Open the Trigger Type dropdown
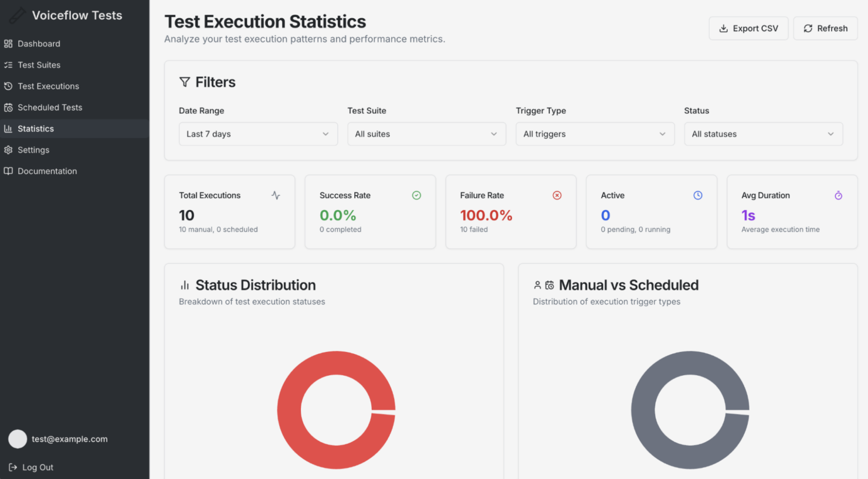Viewport: 868px width, 479px height. pos(595,134)
